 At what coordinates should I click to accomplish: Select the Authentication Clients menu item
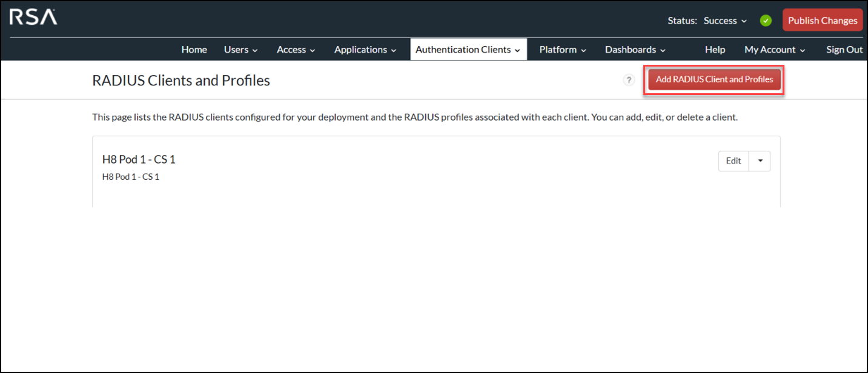468,49
